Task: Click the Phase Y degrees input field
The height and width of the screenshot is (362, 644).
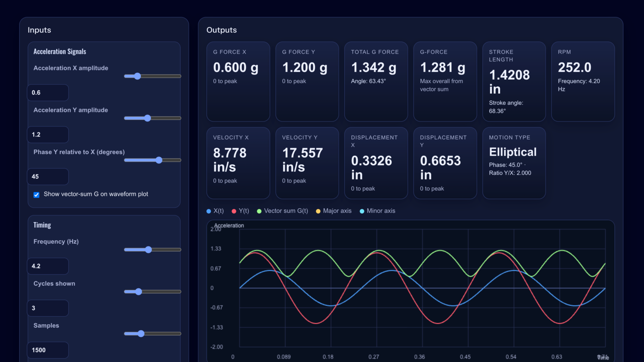Action: 48,176
